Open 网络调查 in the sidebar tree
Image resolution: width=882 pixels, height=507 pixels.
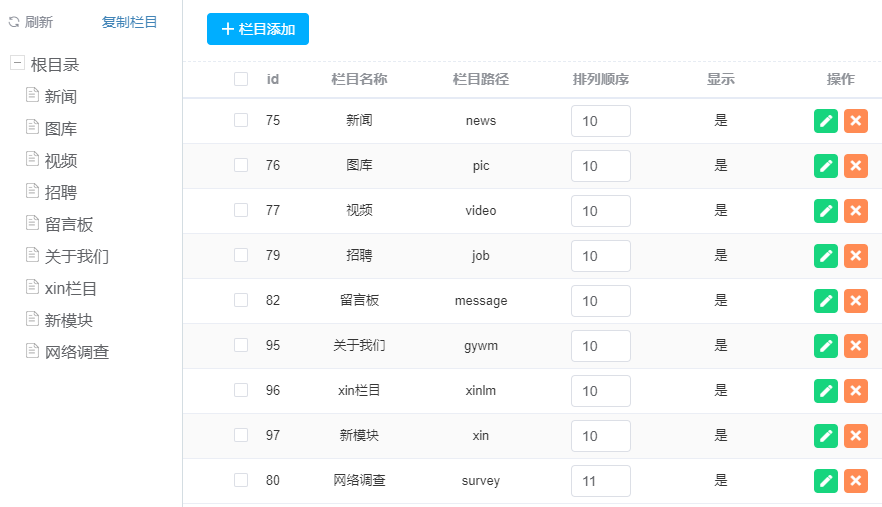point(77,353)
